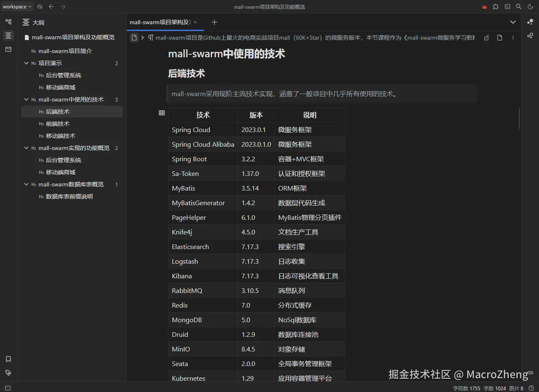Jump to 移动端技术 in outline
The image size is (539, 392).
tap(72, 136)
